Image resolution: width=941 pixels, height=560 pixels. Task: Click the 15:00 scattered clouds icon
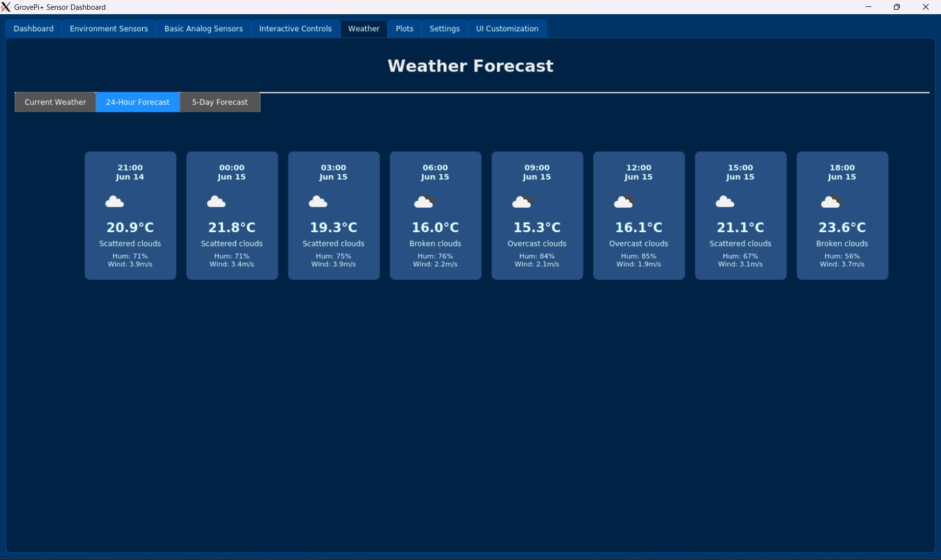click(725, 202)
